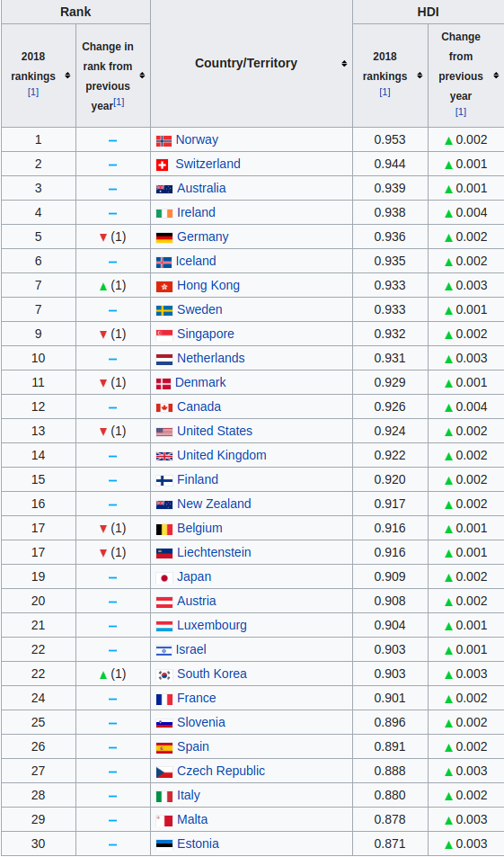Open the Luxembourg country link
The height and width of the screenshot is (857, 504).
coord(212,625)
